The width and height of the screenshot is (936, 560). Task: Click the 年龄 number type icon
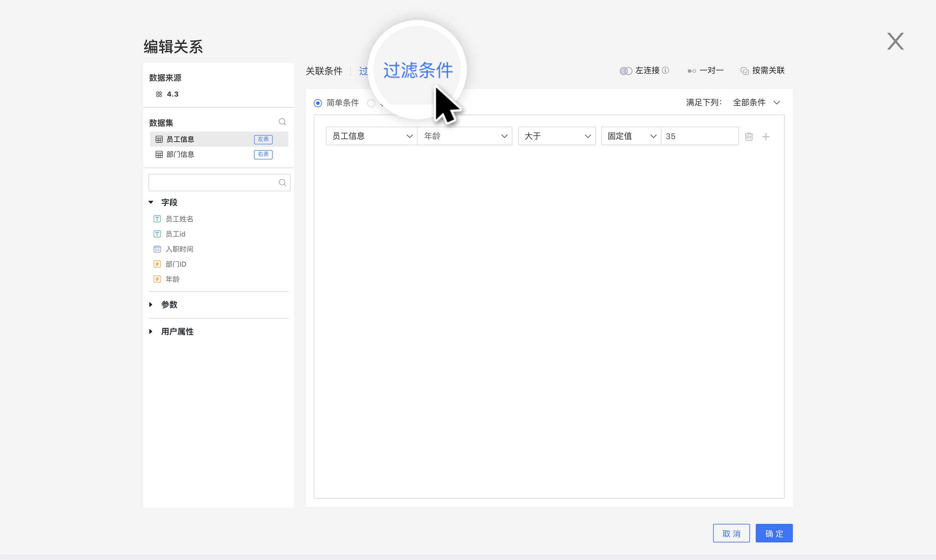point(157,279)
